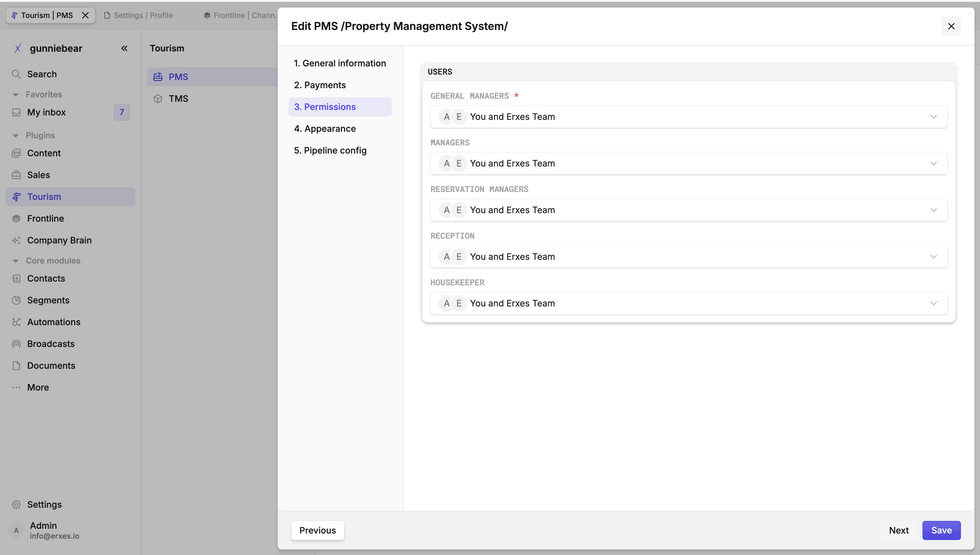Open the General Managers user dropdown
Image resolution: width=980 pixels, height=555 pixels.
point(689,117)
